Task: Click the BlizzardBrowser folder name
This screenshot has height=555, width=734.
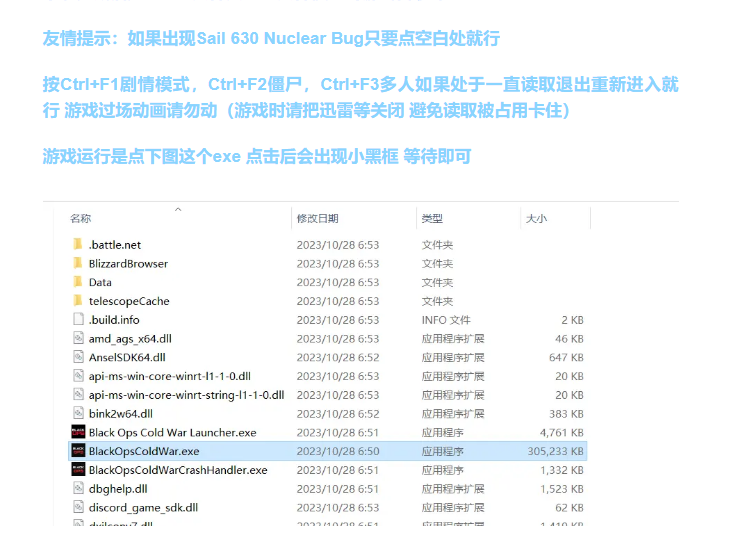Action: pyautogui.click(x=128, y=263)
